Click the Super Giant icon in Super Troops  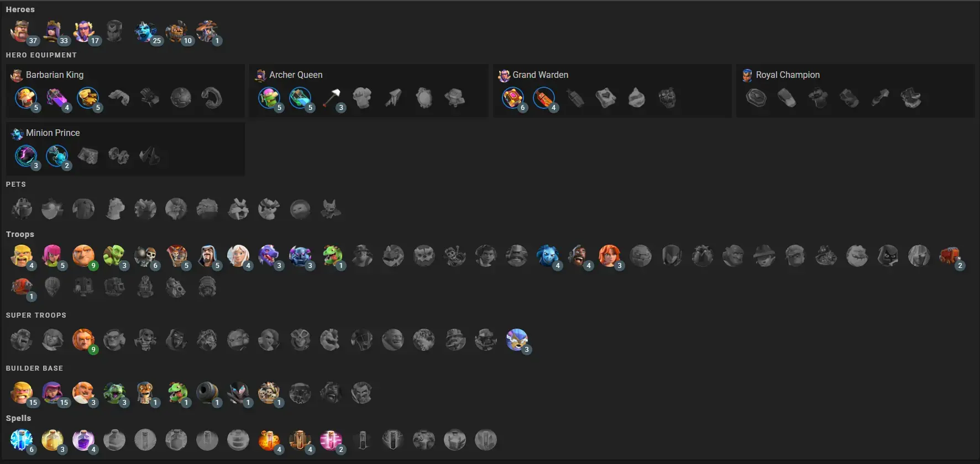pos(83,340)
